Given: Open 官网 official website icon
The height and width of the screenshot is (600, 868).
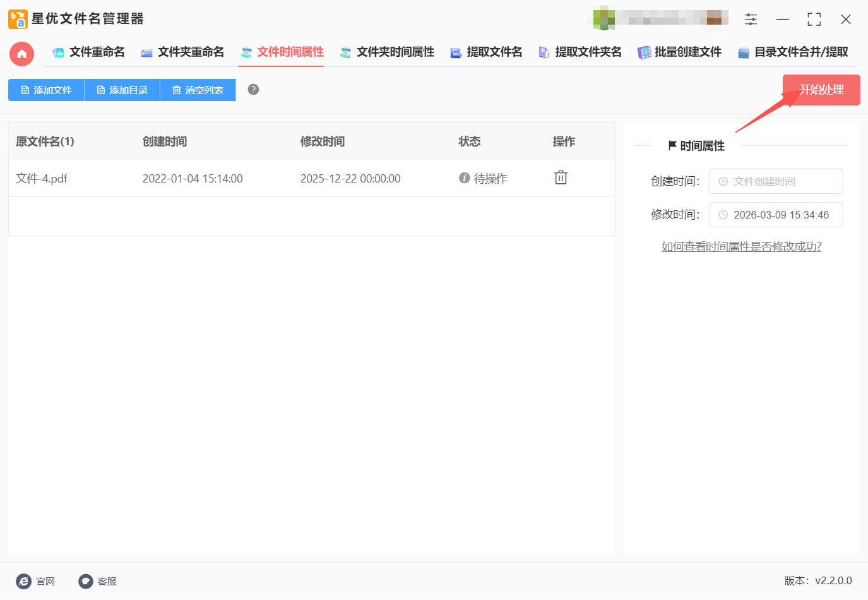Looking at the screenshot, I should coord(24,581).
